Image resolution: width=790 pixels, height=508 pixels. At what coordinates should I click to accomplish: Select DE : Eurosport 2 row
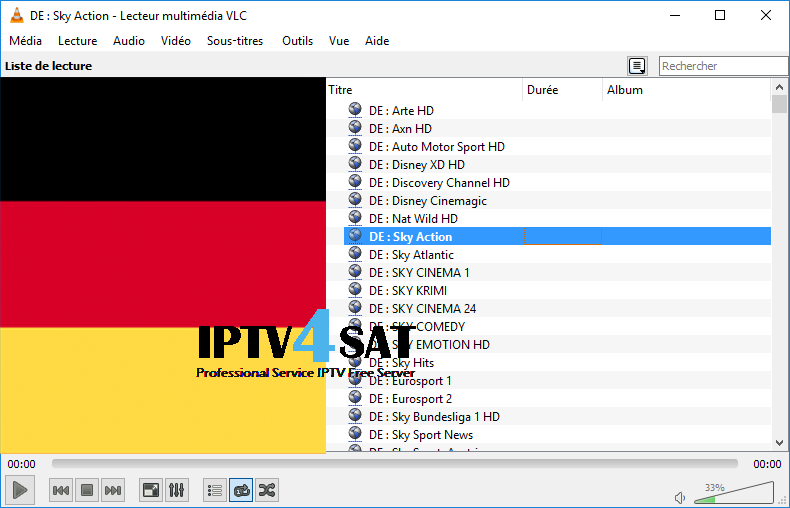tap(557, 399)
